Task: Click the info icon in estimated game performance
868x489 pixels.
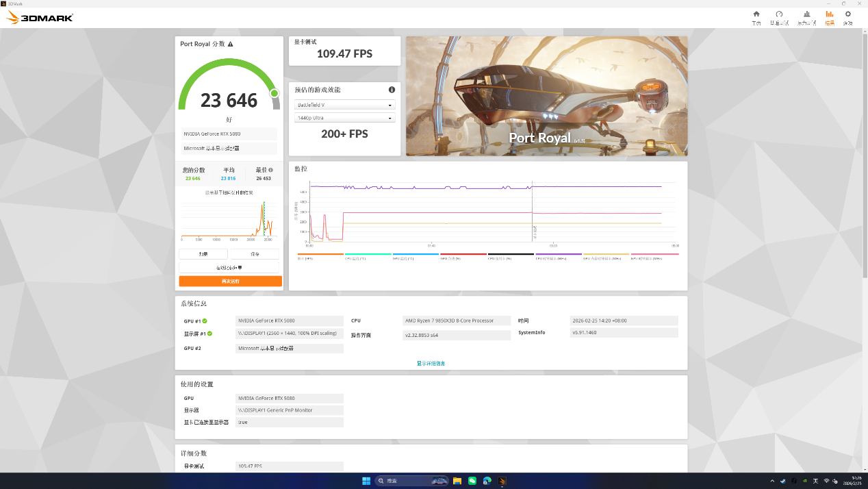Action: pos(392,90)
